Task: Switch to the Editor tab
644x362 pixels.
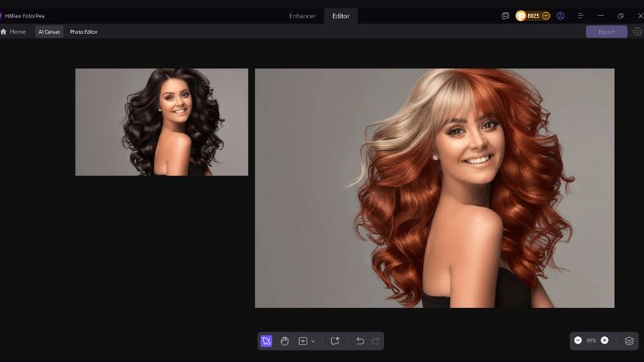Action: point(341,16)
